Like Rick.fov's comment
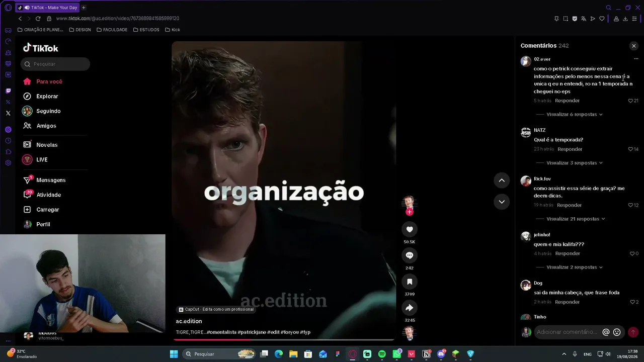Image resolution: width=644 pixels, height=362 pixels. click(630, 205)
